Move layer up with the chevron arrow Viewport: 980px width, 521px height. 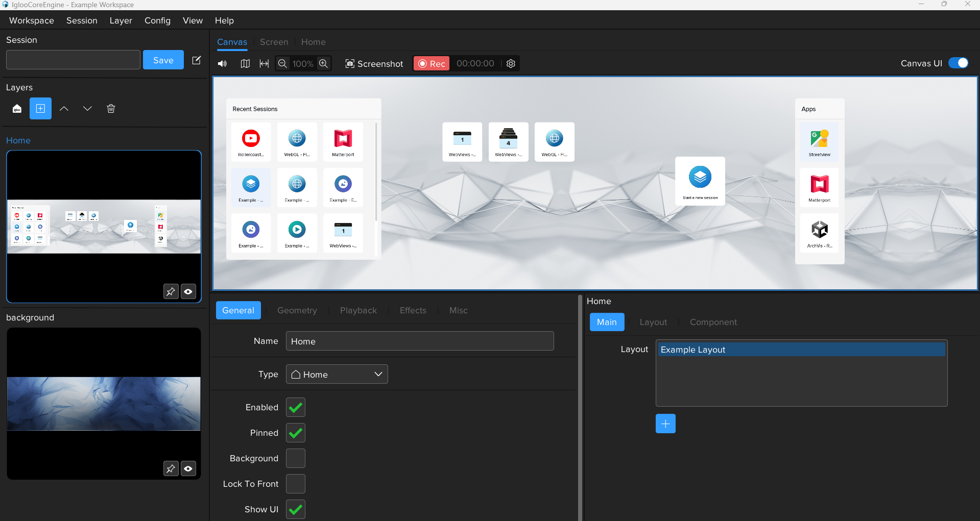64,108
